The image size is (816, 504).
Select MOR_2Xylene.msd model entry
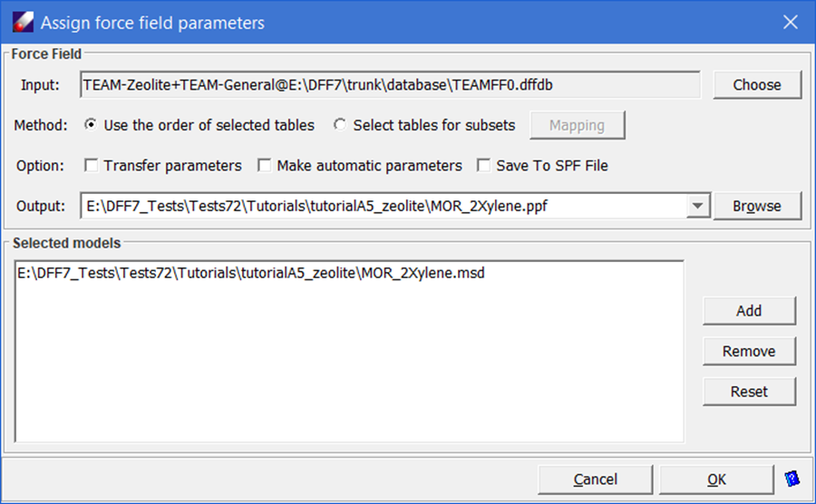tap(251, 273)
